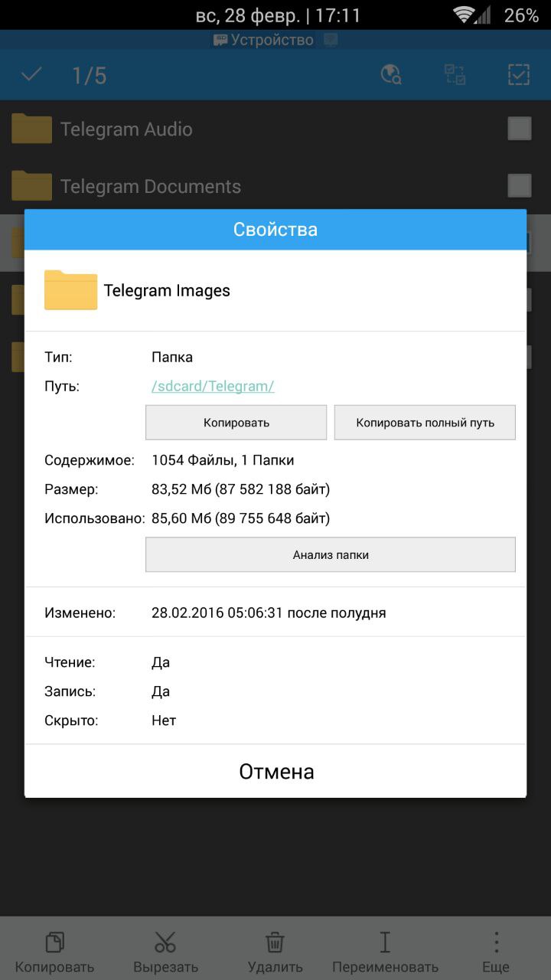Image resolution: width=551 pixels, height=980 pixels.
Task: Tap the 1054 Файлы, 1 Папки value
Action: (223, 460)
